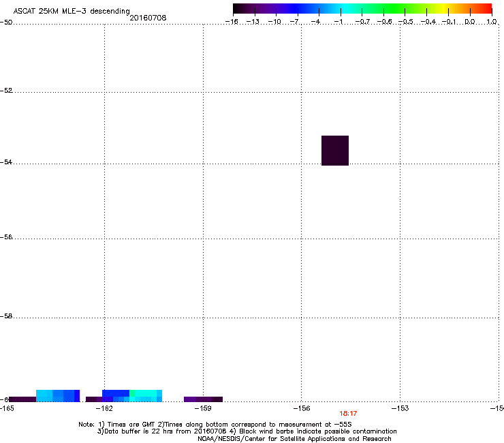Click the colorbar label "-0.1"
Image resolution: width=504 pixels, height=443 pixels.
[x=449, y=22]
